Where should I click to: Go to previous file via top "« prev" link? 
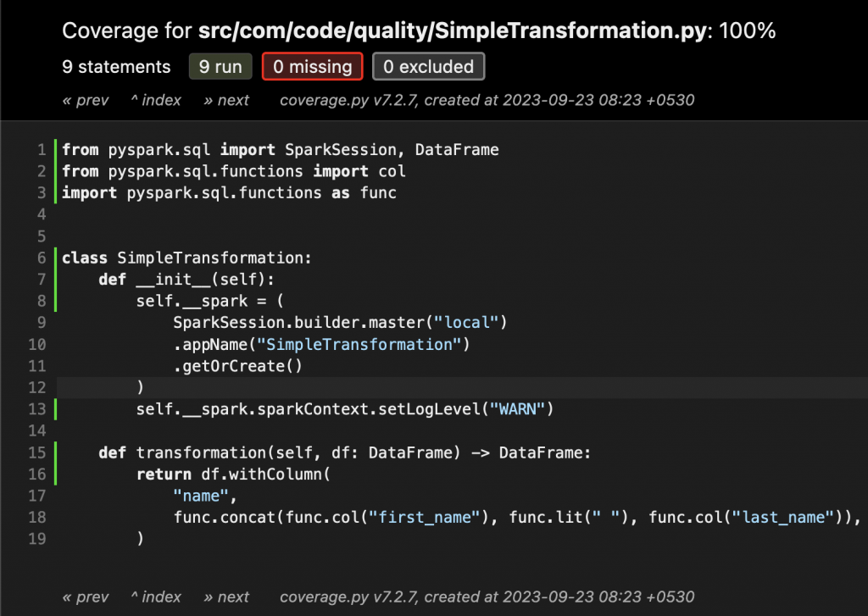[86, 100]
